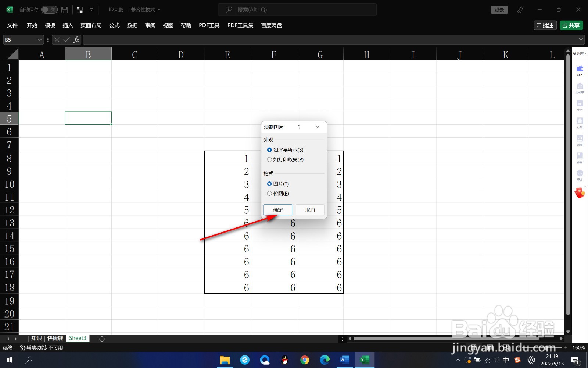This screenshot has width=588, height=368.
Task: Expand the Name Box dropdown arrow
Action: [40, 40]
